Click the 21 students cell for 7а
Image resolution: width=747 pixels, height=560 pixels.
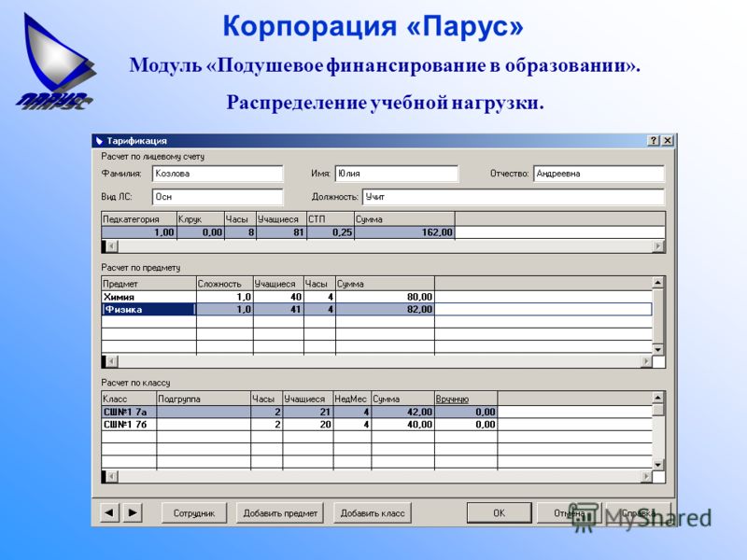point(308,412)
